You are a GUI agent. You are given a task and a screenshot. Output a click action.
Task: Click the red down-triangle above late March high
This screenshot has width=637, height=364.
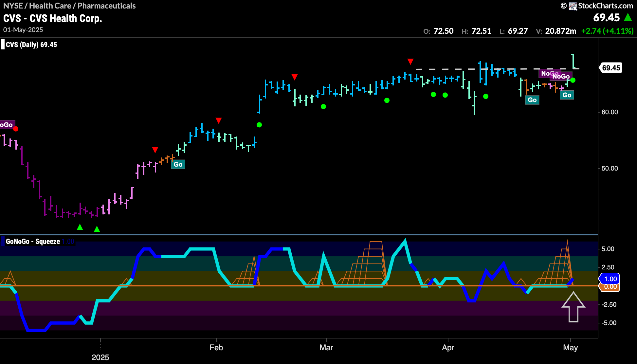coord(410,62)
